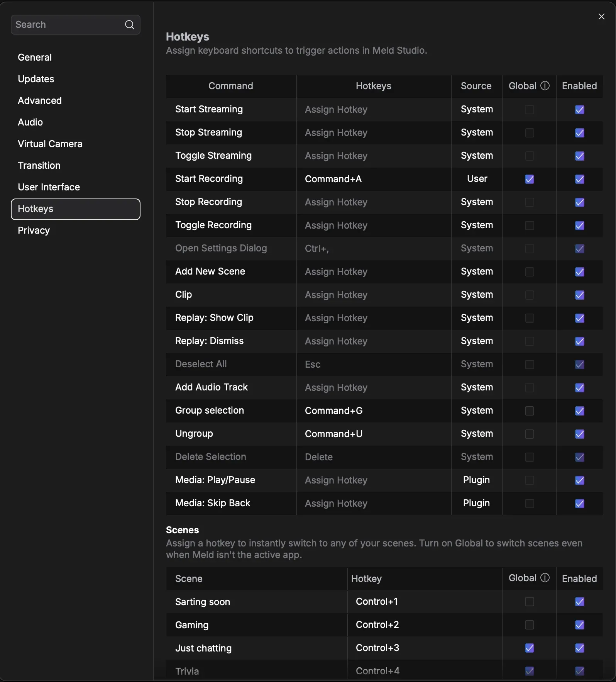Edit the Control+1 hotkey for Sarting soon
616x682 pixels.
click(x=425, y=602)
